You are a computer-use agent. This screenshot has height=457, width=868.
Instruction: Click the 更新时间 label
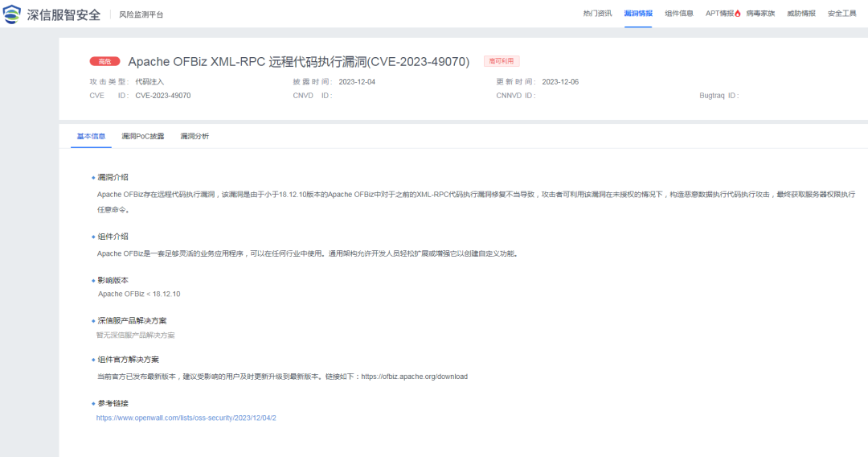(516, 82)
